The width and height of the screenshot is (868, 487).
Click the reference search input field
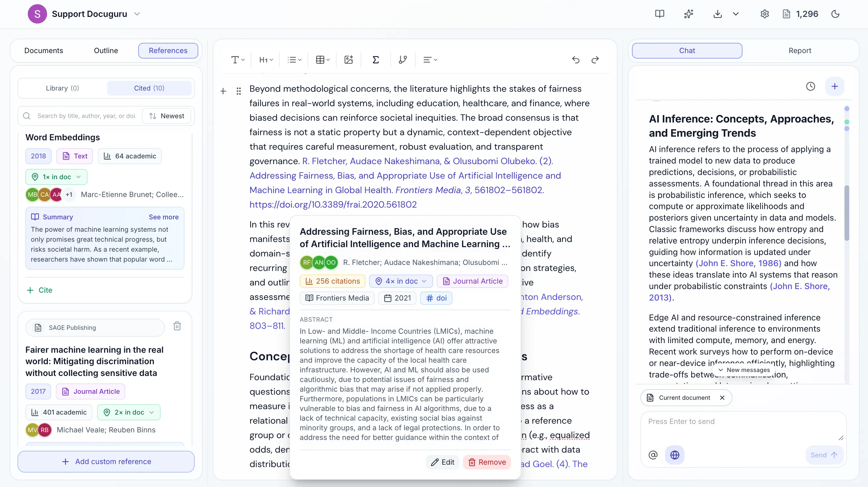coord(86,116)
